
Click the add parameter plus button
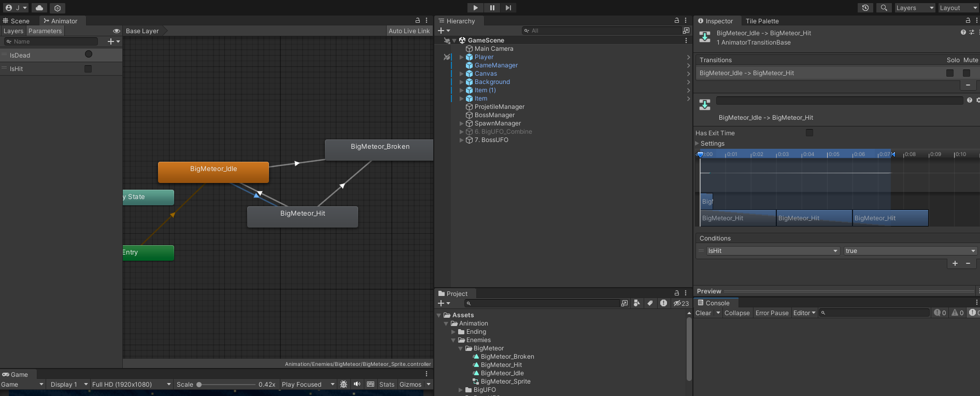pos(113,41)
